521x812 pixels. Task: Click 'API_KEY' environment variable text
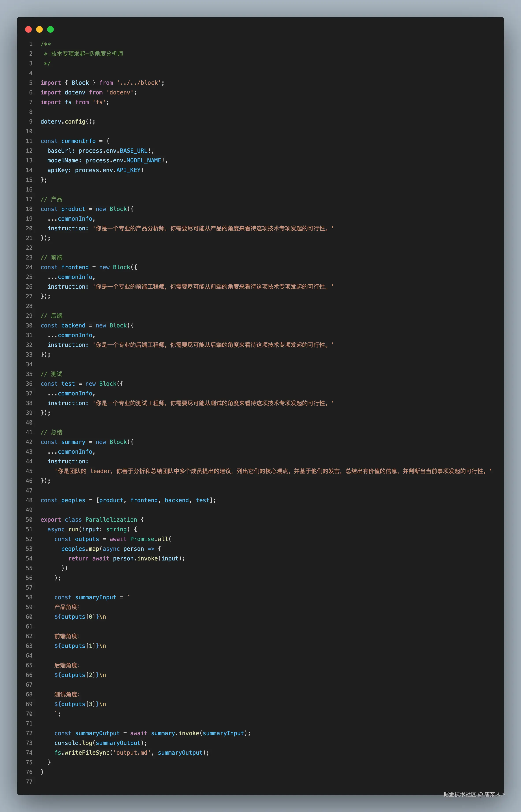(x=128, y=170)
